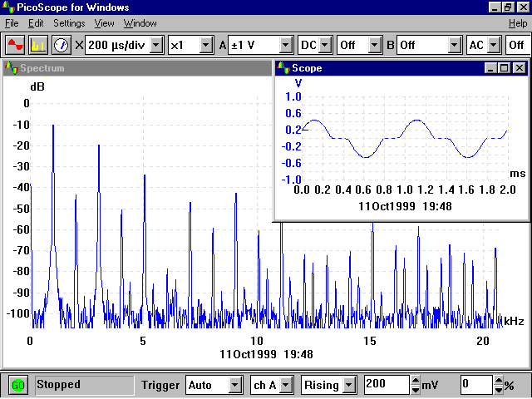Open the Rising trigger direction dropdown
This screenshot has width=532, height=399.
(x=349, y=385)
